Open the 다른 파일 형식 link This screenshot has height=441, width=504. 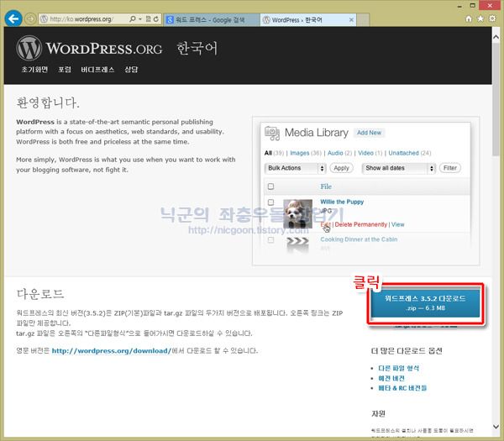398,369
